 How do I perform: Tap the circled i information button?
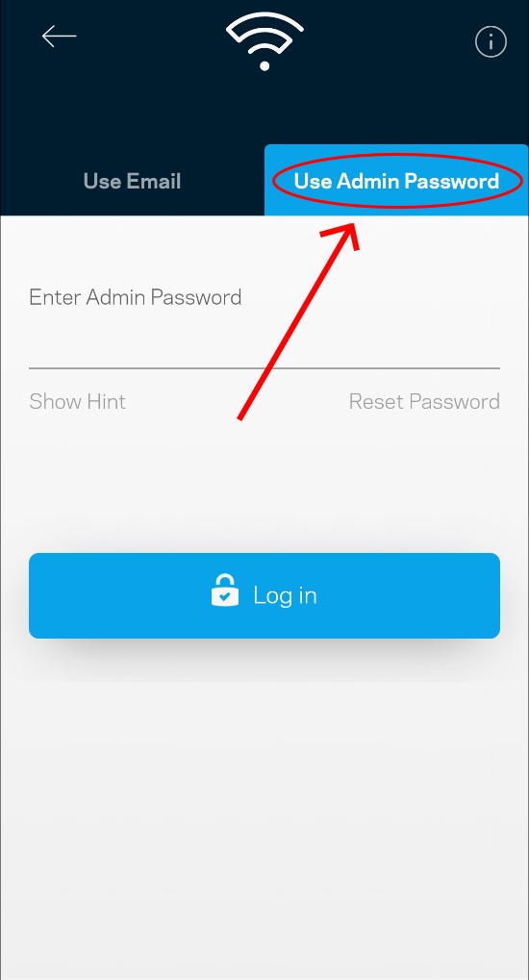pos(491,42)
